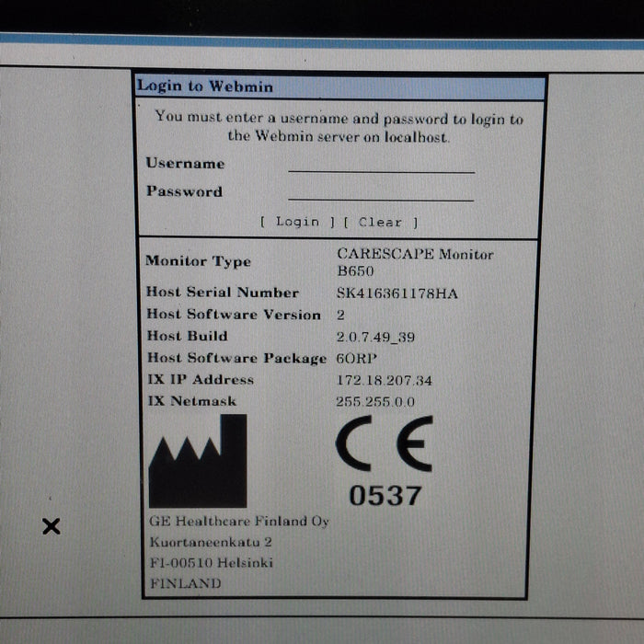Click the IX Netmask value '255.255.0.0'
644x644 pixels.
(375, 401)
